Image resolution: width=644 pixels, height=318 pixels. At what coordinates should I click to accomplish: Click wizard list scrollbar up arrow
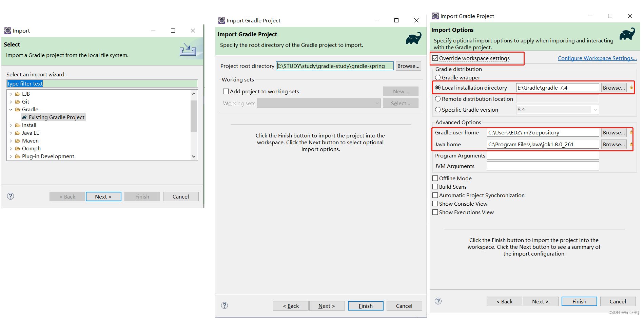pos(194,94)
